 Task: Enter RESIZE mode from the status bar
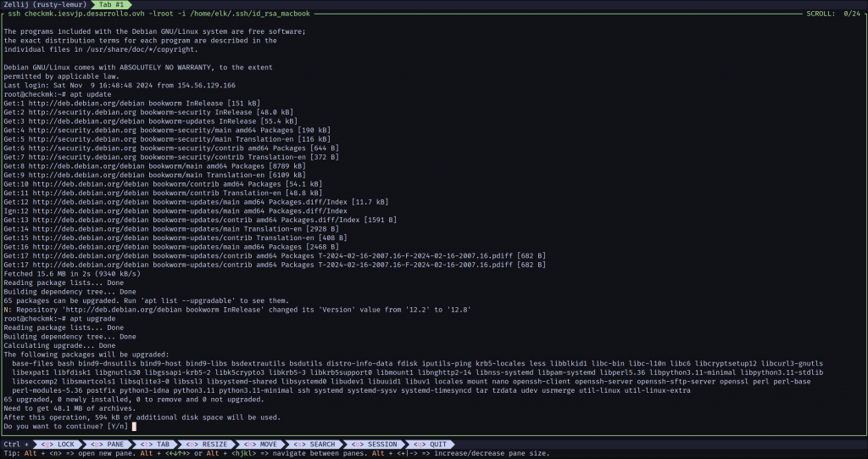(208, 444)
